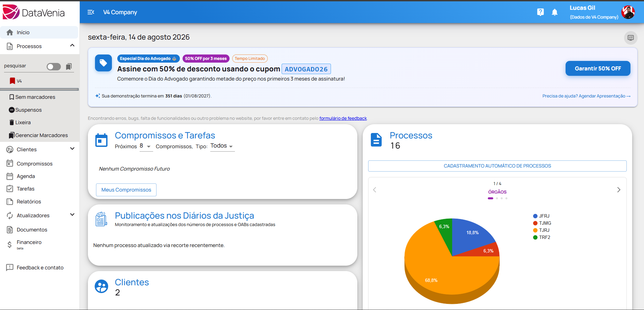Click the Especial Dia do Advogado badge
The height and width of the screenshot is (310, 644).
pyautogui.click(x=148, y=59)
